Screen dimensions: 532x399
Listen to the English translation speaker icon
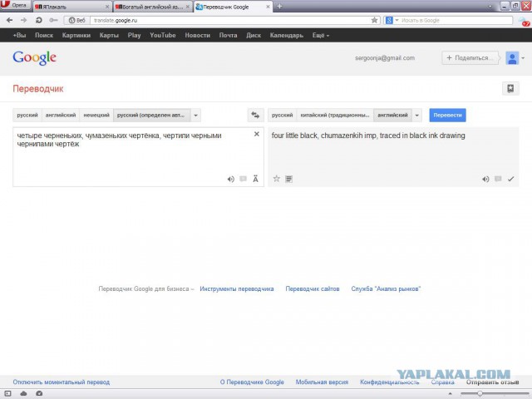point(485,180)
